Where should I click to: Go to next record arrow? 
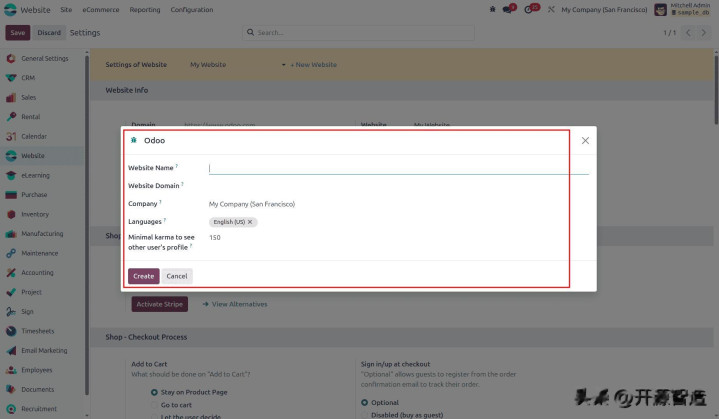[703, 33]
